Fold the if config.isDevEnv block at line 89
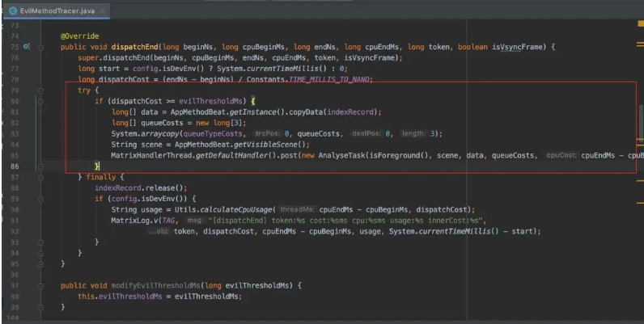This screenshot has height=324, width=644. [40, 199]
